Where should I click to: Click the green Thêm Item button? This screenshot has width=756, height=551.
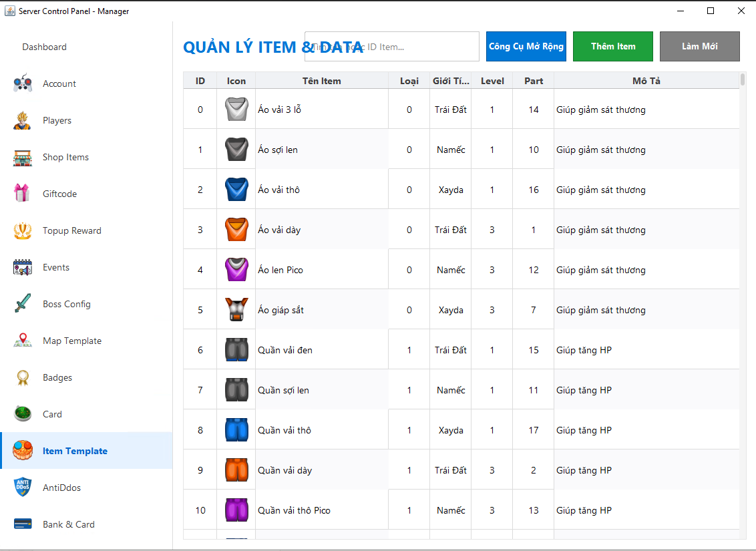[x=613, y=46]
